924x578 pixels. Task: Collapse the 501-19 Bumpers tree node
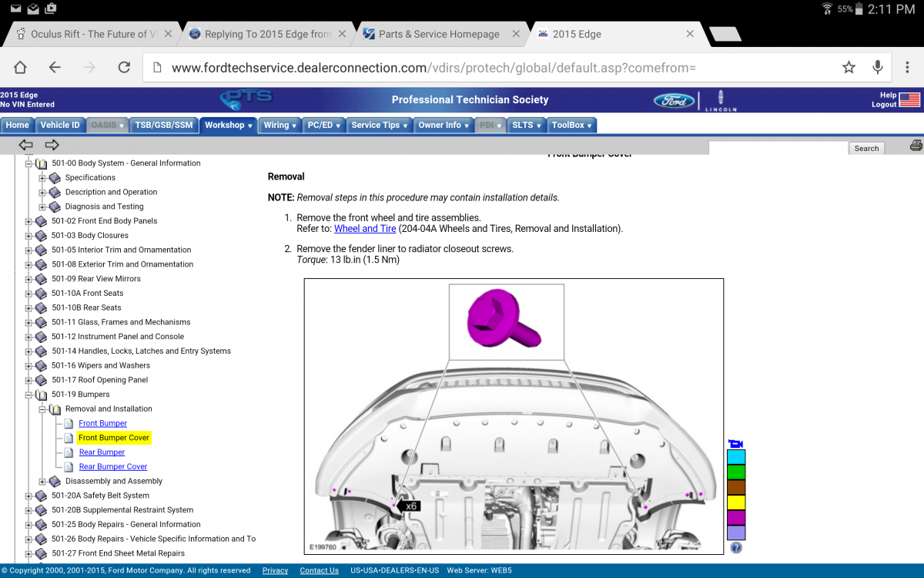(x=29, y=395)
